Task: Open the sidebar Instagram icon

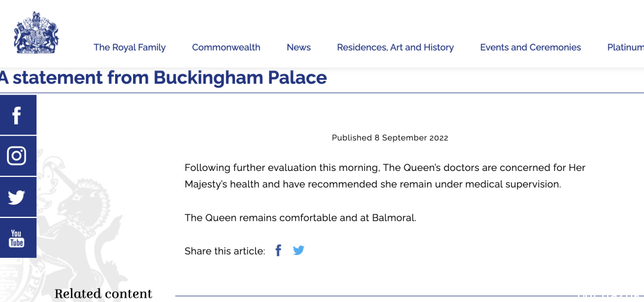Action: click(x=17, y=156)
